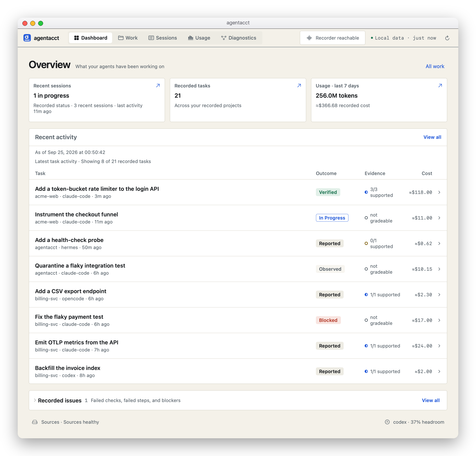Click the 256.0M tokens figure

pyautogui.click(x=336, y=95)
